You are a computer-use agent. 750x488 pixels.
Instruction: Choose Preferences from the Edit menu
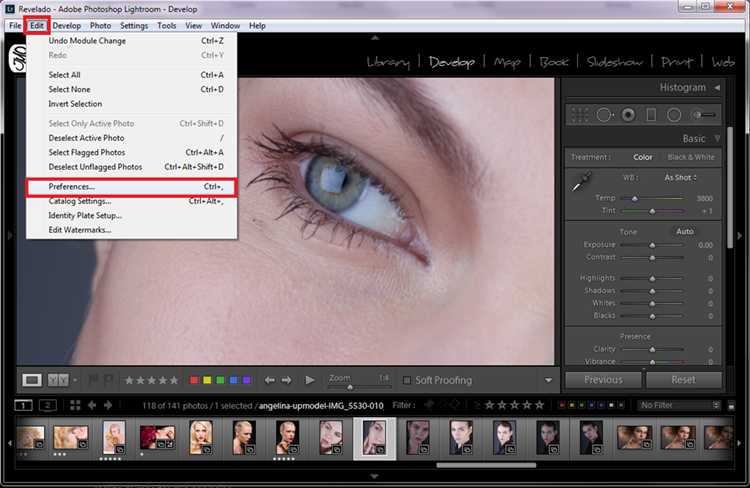tap(132, 187)
